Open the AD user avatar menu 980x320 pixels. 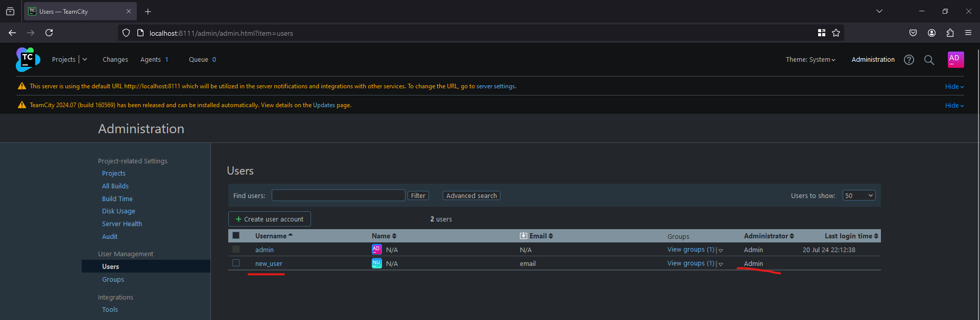tap(955, 60)
